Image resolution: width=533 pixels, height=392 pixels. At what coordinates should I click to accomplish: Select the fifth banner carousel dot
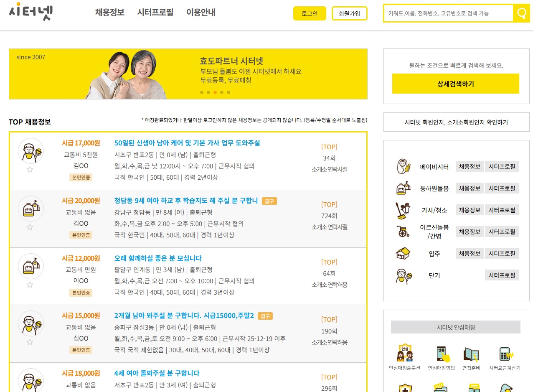tap(228, 92)
